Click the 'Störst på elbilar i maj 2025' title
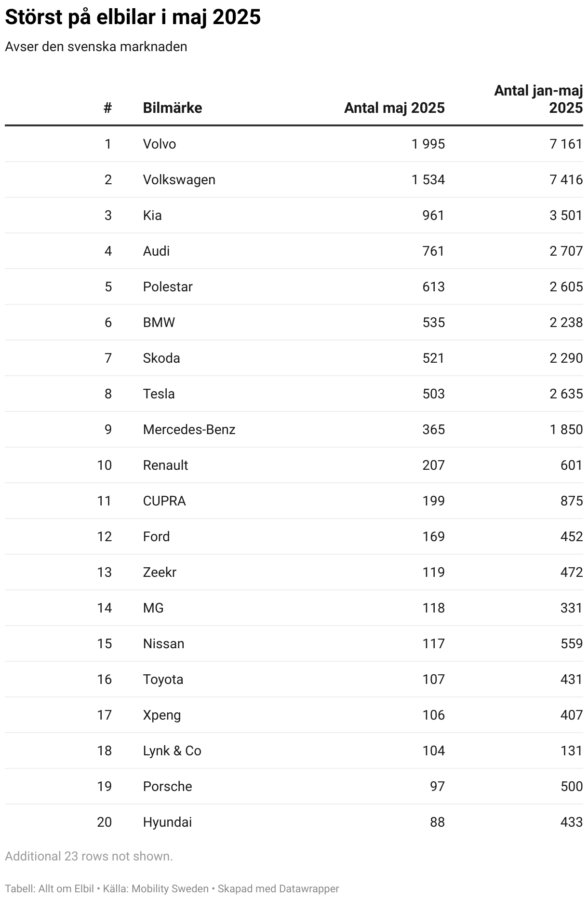The width and height of the screenshot is (588, 900). [x=133, y=17]
